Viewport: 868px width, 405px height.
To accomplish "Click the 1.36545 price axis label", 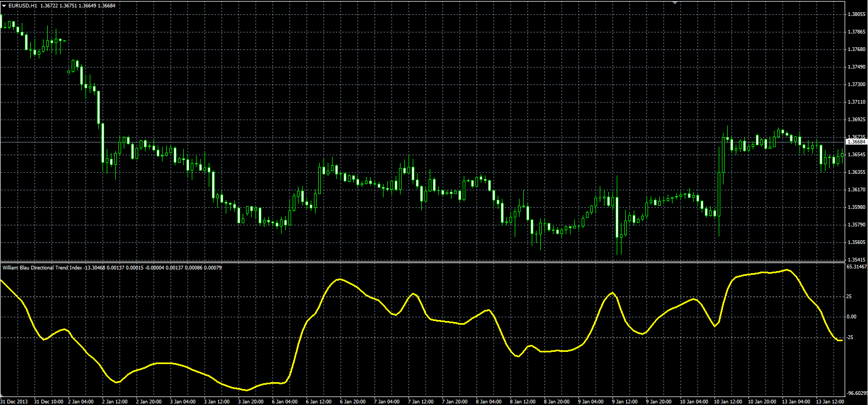I will pos(857,155).
